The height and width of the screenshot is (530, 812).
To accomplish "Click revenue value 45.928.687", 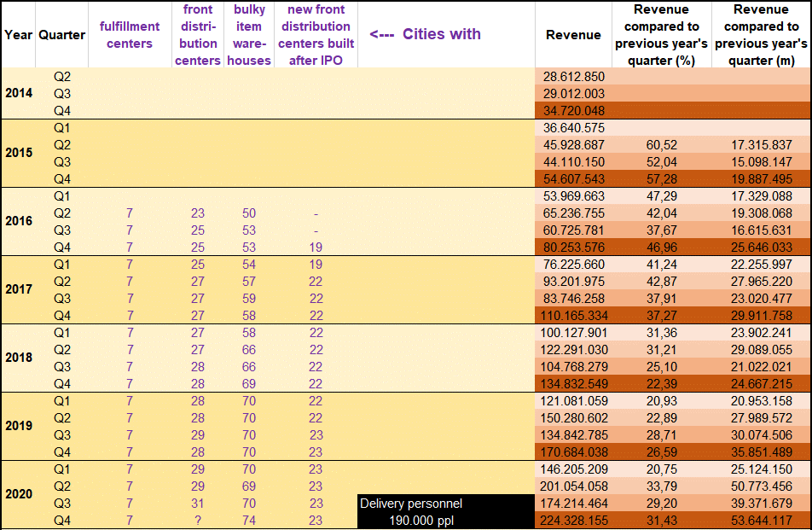I will tap(574, 145).
